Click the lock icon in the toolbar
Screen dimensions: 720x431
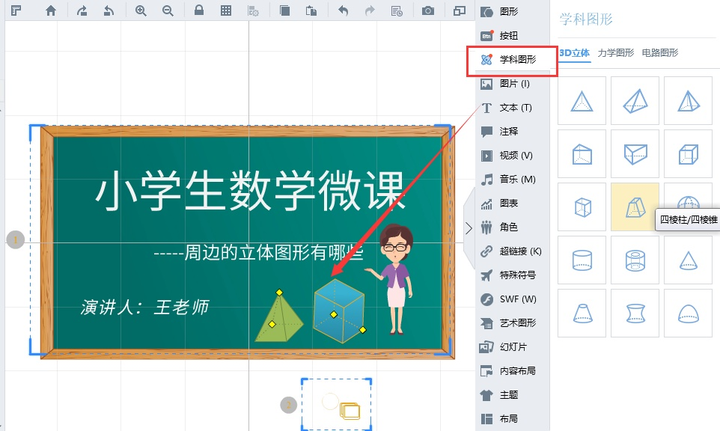pyautogui.click(x=199, y=10)
